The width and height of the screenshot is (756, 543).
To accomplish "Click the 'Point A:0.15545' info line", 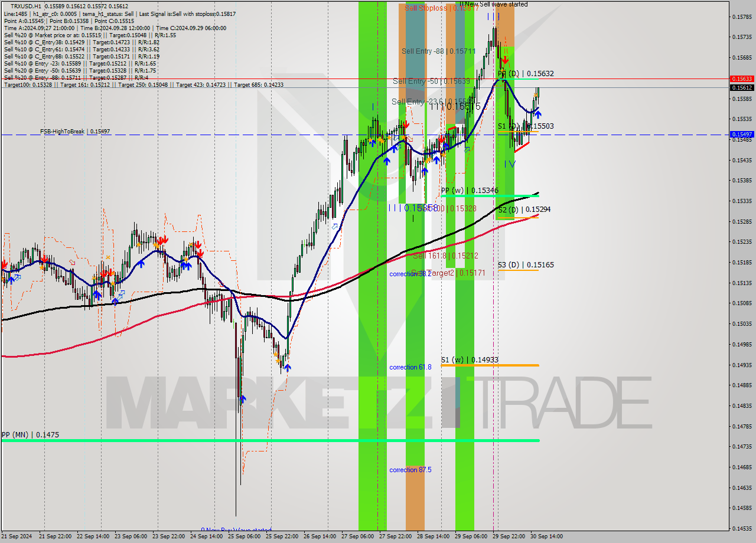I will tap(69, 21).
